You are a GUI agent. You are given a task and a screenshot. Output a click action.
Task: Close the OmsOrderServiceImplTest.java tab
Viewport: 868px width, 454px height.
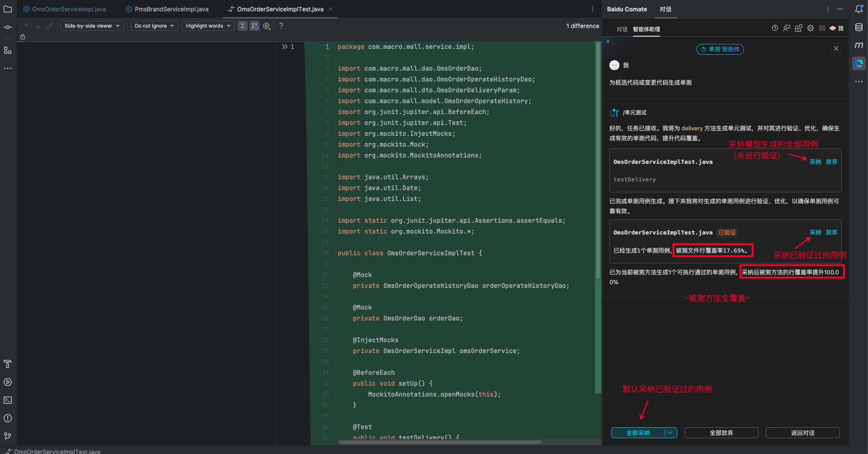coord(331,9)
